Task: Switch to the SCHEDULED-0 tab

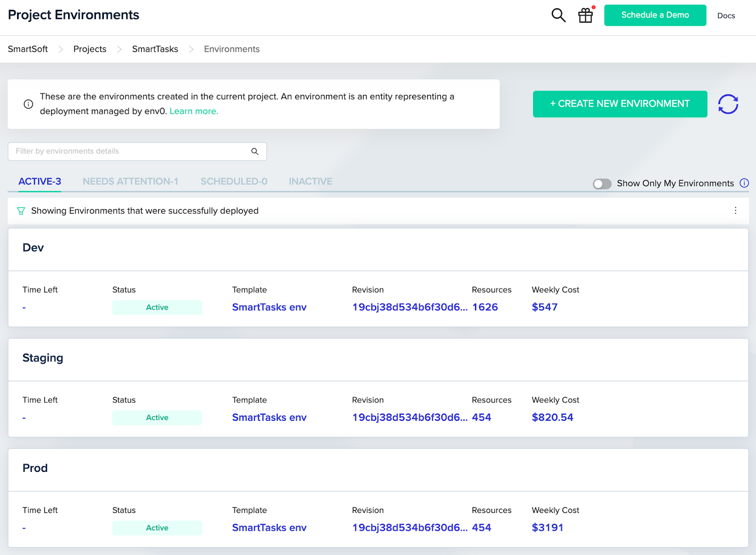Action: (x=234, y=181)
